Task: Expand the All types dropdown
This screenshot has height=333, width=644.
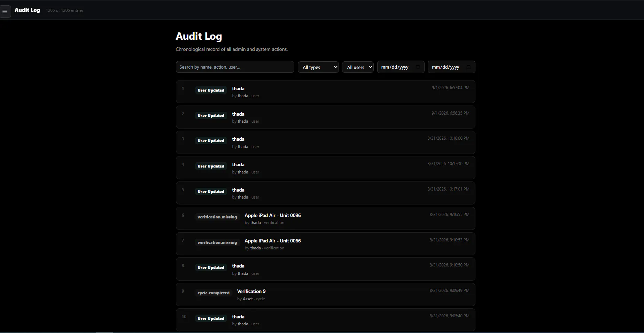Action: (x=318, y=67)
